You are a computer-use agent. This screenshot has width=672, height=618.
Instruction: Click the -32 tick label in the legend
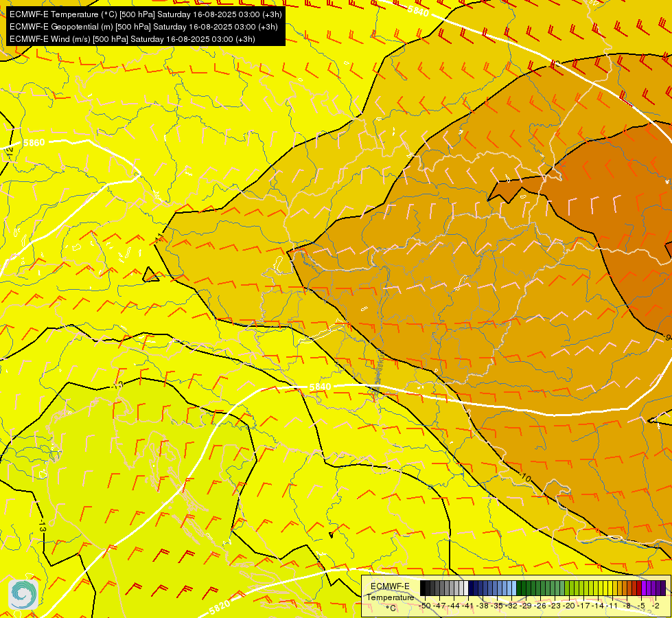point(511,606)
